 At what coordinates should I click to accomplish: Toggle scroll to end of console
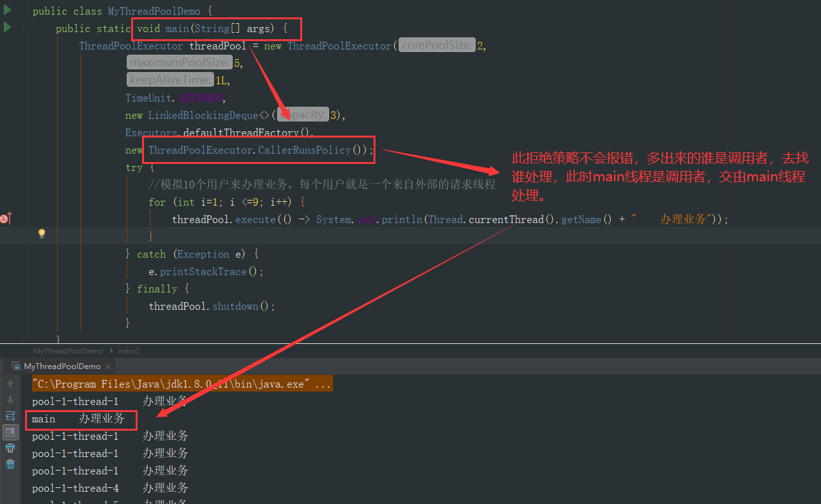(10, 432)
